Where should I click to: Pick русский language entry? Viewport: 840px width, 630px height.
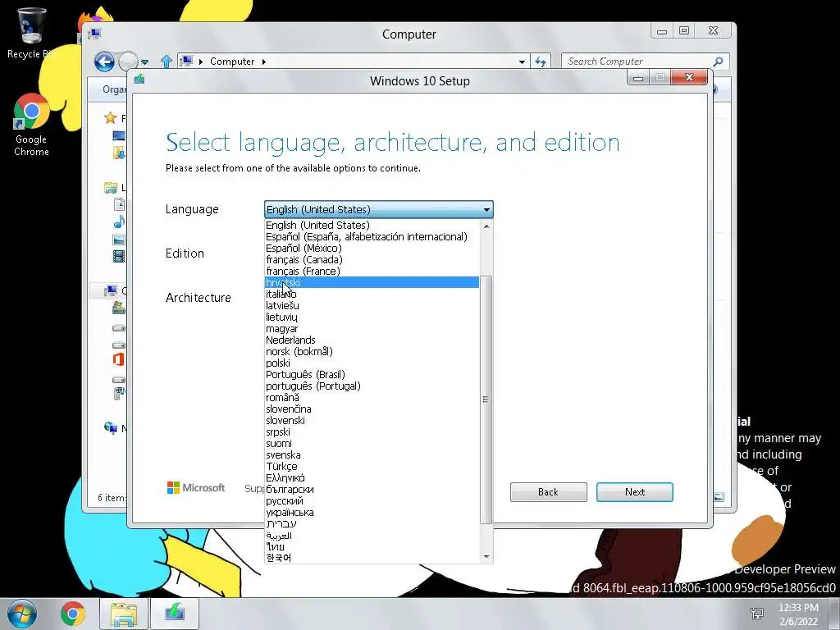(372, 501)
